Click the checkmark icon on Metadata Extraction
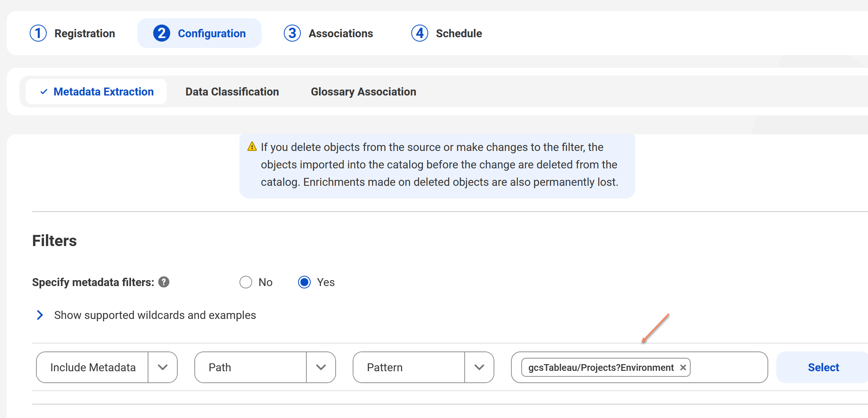The image size is (868, 418). (x=44, y=92)
